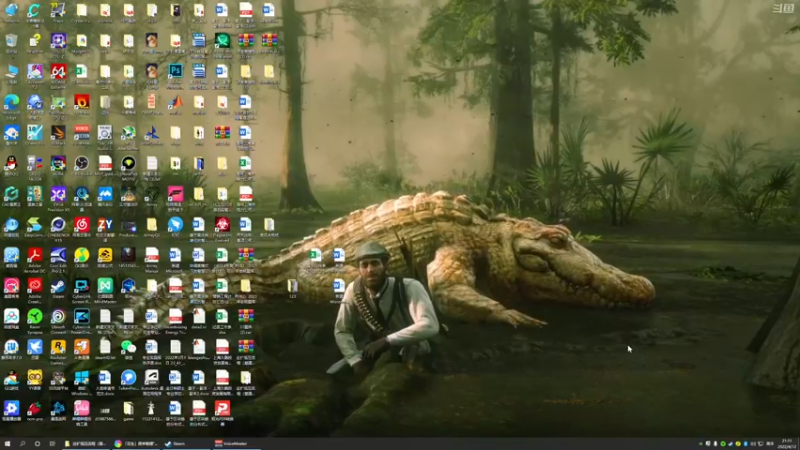Click the taskbar search magnifier
The image size is (800, 450).
(22, 444)
